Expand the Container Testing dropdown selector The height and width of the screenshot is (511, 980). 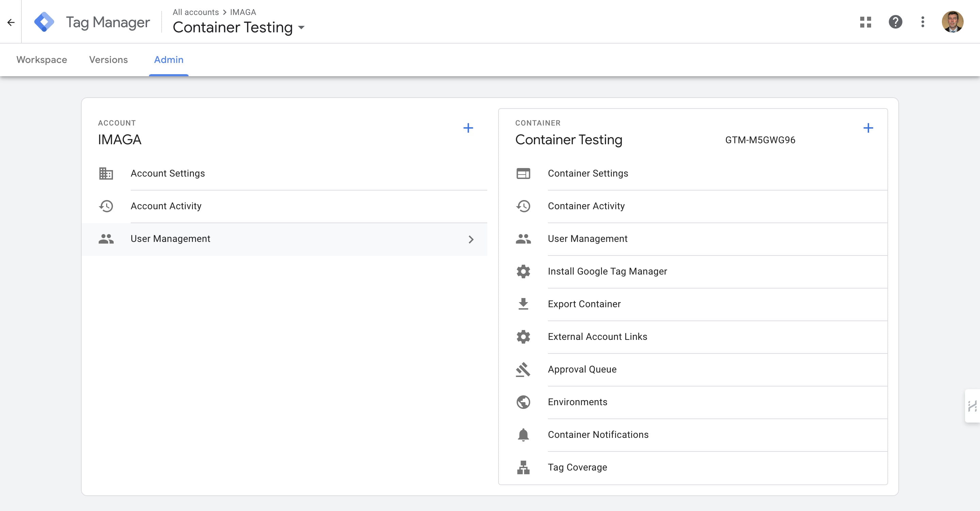301,28
